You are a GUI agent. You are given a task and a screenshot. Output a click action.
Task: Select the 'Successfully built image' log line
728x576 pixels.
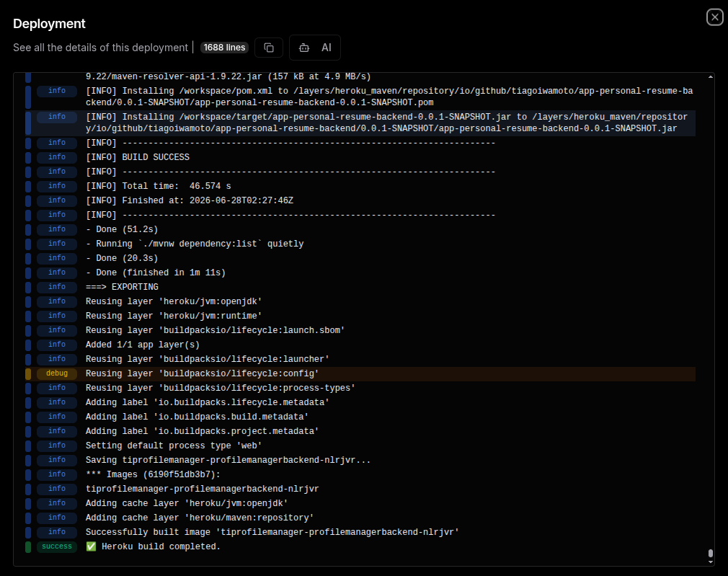coord(360,532)
